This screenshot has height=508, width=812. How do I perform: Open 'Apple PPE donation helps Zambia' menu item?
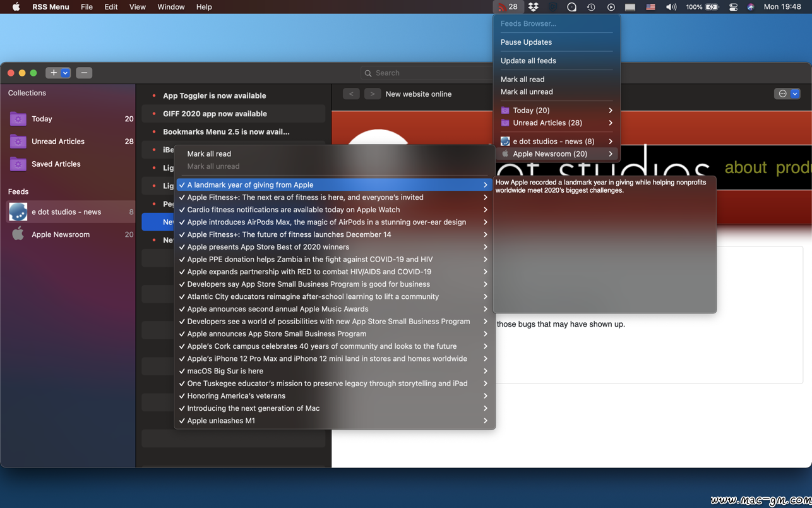click(x=335, y=260)
